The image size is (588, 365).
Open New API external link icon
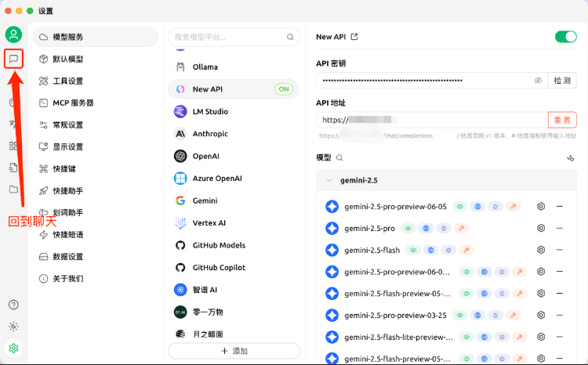[x=354, y=37]
